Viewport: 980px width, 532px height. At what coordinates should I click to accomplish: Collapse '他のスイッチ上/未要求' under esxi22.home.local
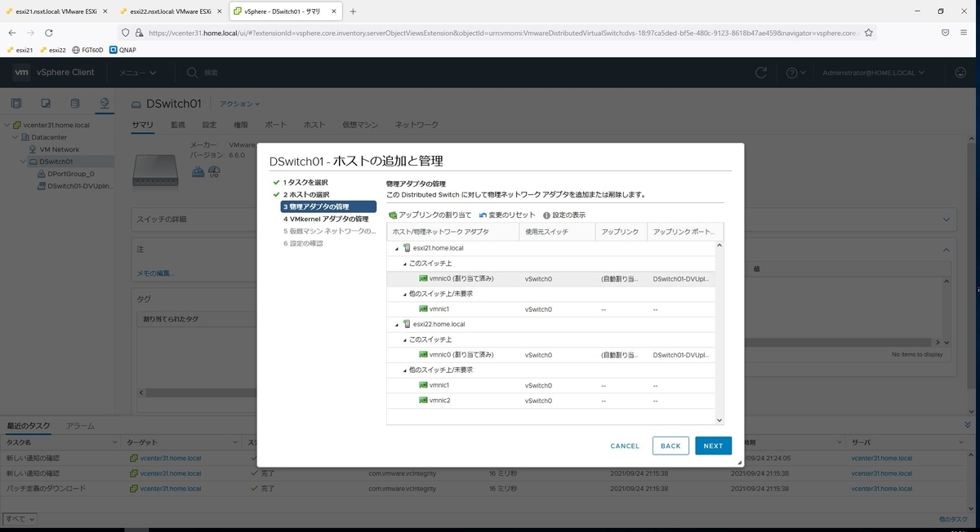(x=404, y=370)
